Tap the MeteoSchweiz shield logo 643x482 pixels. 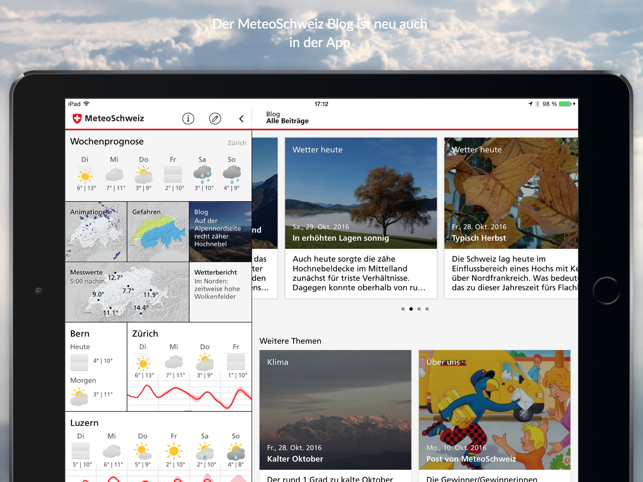point(77,119)
